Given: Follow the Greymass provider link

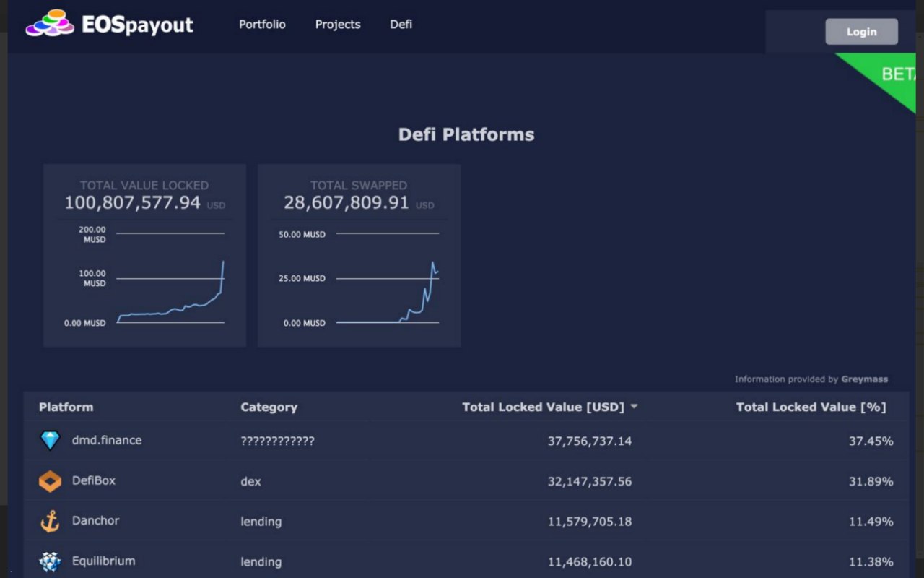Looking at the screenshot, I should (864, 379).
